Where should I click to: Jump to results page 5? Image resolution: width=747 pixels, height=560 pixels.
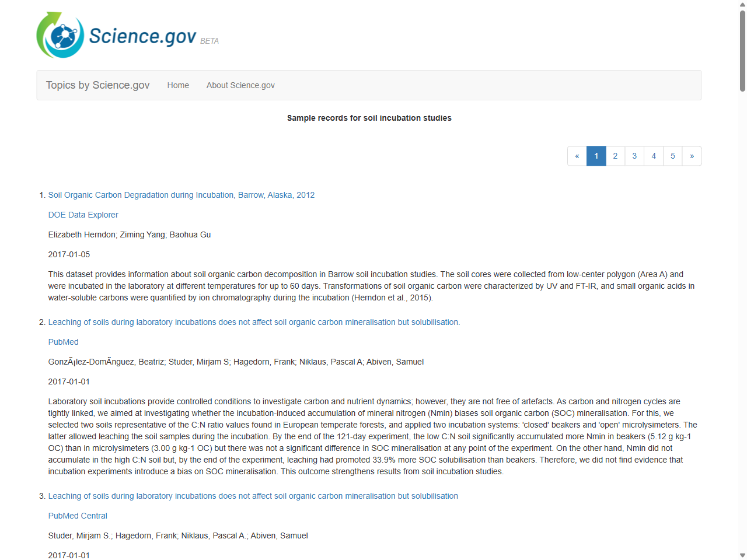673,156
